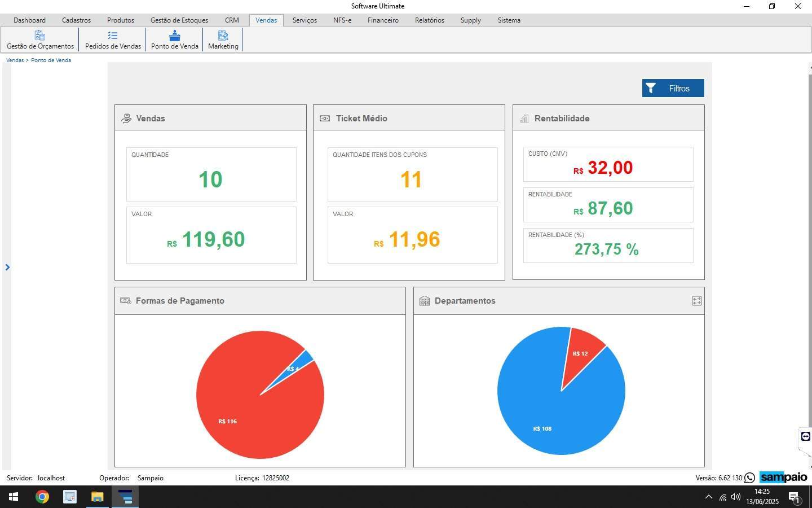Switch to the Financeiro tab
Image resolution: width=812 pixels, height=508 pixels.
(383, 20)
